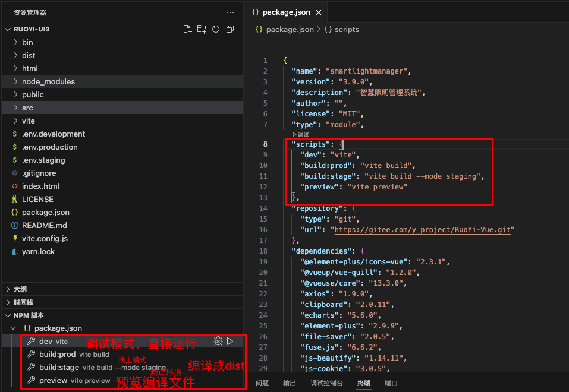Click the "echarts" dependency entry
This screenshot has width=569, height=392.
(340, 315)
